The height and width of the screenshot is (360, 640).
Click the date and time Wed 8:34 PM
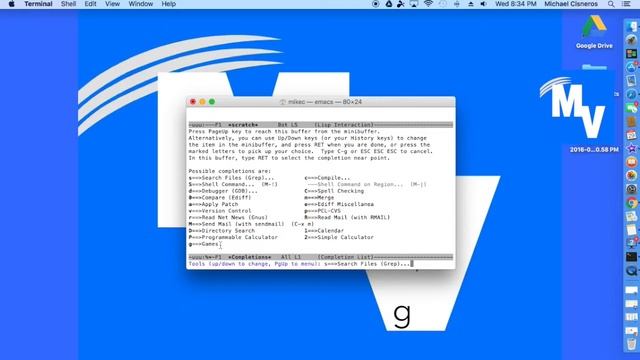point(516,4)
